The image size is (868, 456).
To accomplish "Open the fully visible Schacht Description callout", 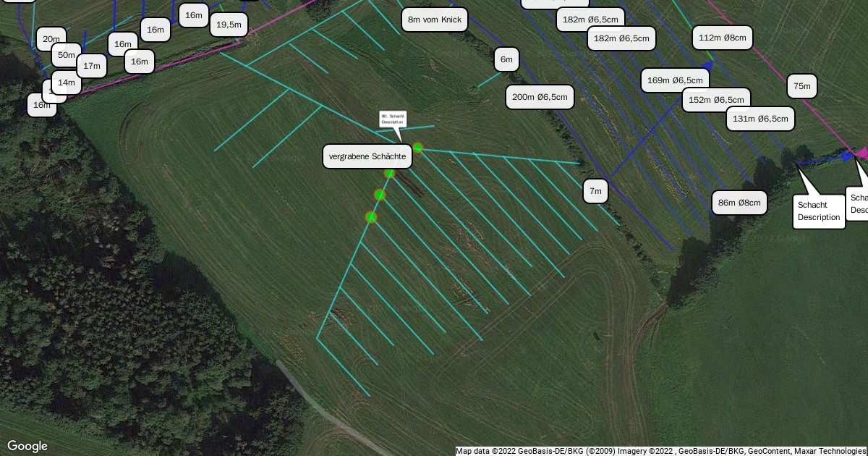I will (x=819, y=211).
